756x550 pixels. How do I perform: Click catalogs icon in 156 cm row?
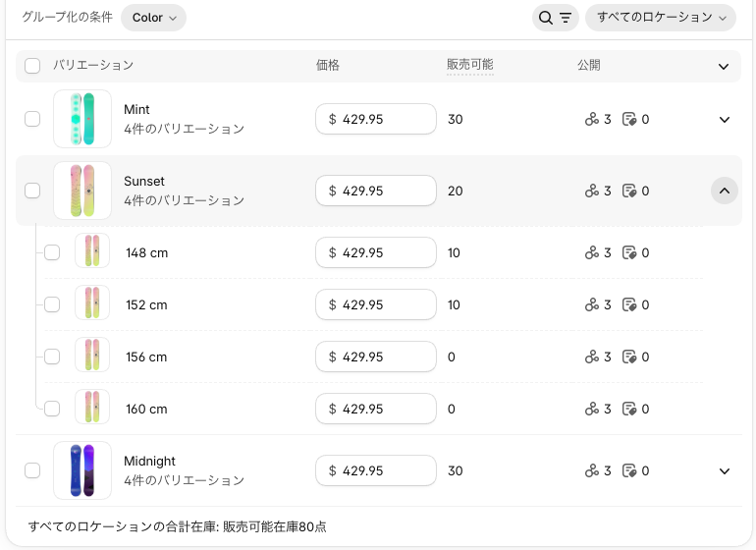629,357
